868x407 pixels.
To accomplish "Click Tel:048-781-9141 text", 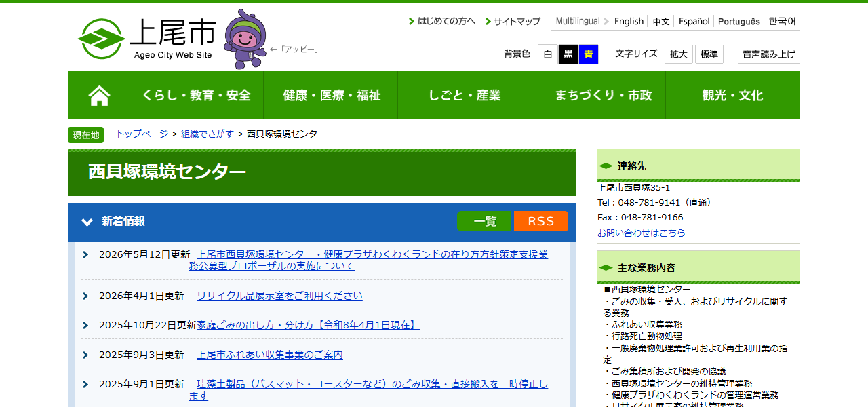I will coord(655,202).
